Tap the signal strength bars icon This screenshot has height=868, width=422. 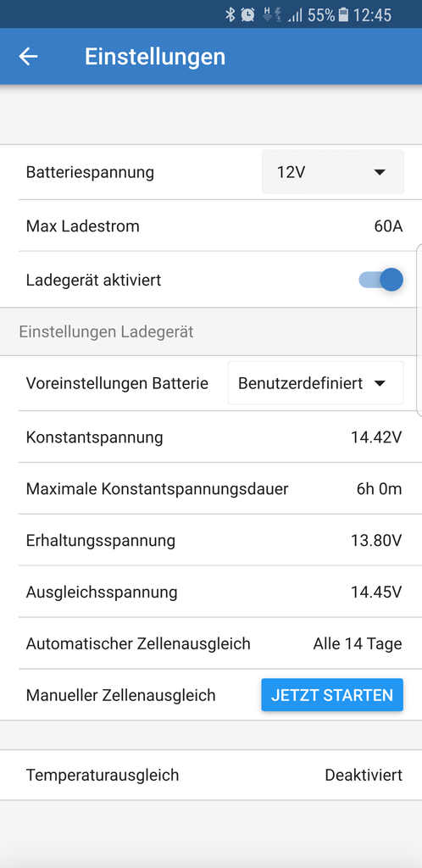point(295,15)
